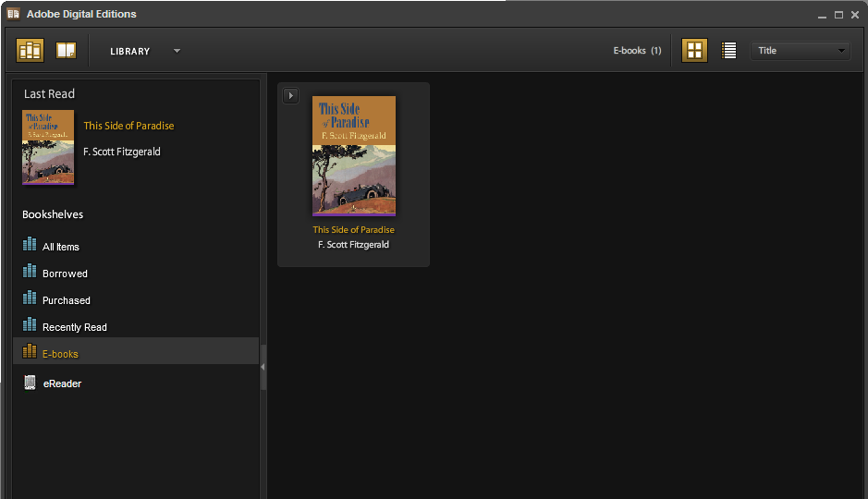Viewport: 868px width, 499px height.
Task: Click Last Read title This Side of Paradise
Action: coord(128,126)
